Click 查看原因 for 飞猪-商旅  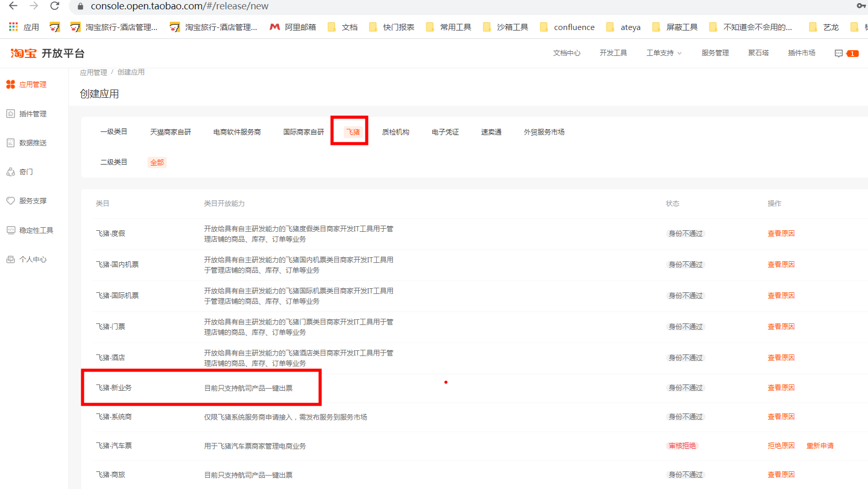pyautogui.click(x=781, y=475)
